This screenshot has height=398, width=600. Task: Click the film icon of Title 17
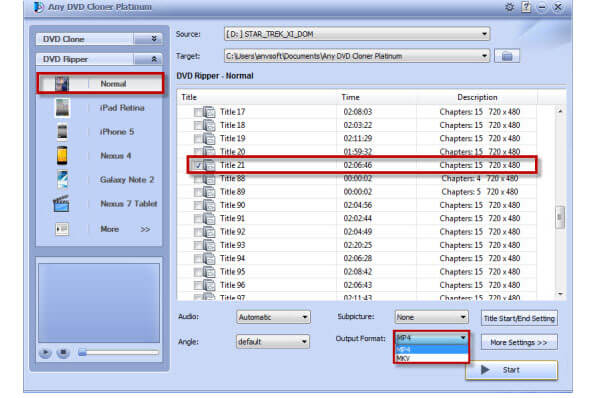(x=209, y=112)
